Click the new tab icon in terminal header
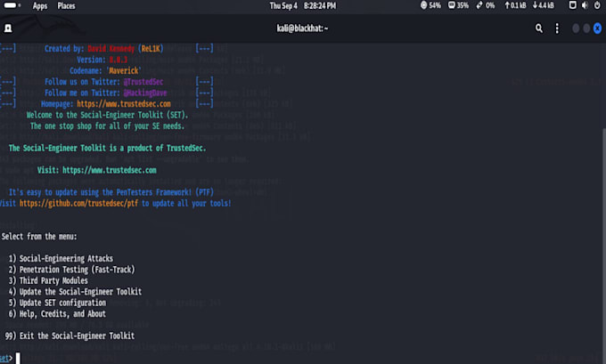This screenshot has width=606, height=364. click(x=8, y=28)
